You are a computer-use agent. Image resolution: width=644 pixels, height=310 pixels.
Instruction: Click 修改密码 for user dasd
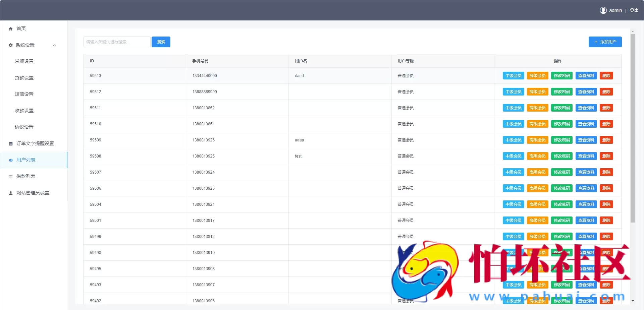[x=561, y=75]
